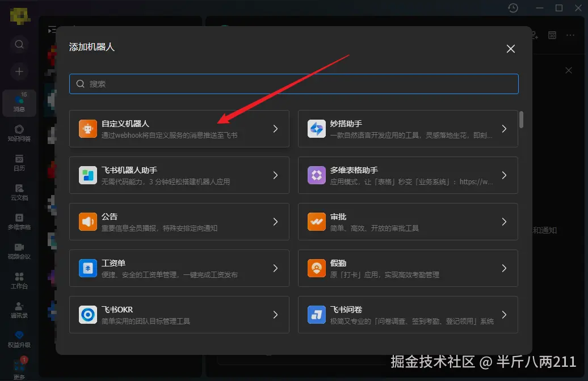Viewport: 588px width, 381px height.
Task: Click the 飞书OKR icon
Action: (x=88, y=314)
